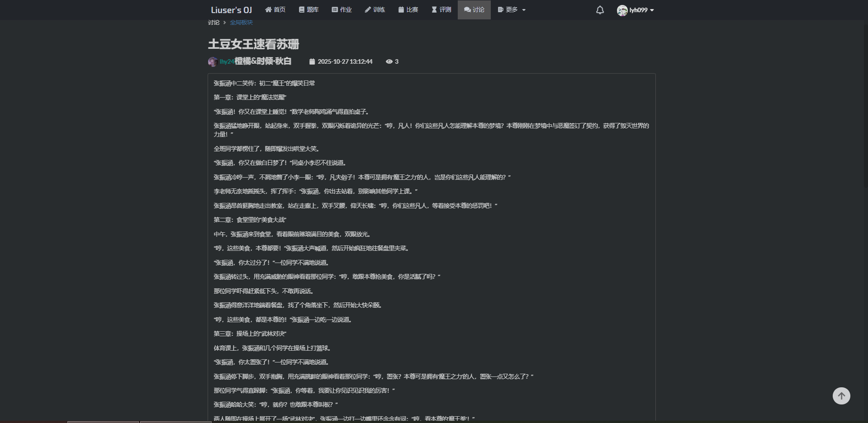Image resolution: width=868 pixels, height=423 pixels.
Task: Open the 评测 judging records page
Action: (x=441, y=9)
